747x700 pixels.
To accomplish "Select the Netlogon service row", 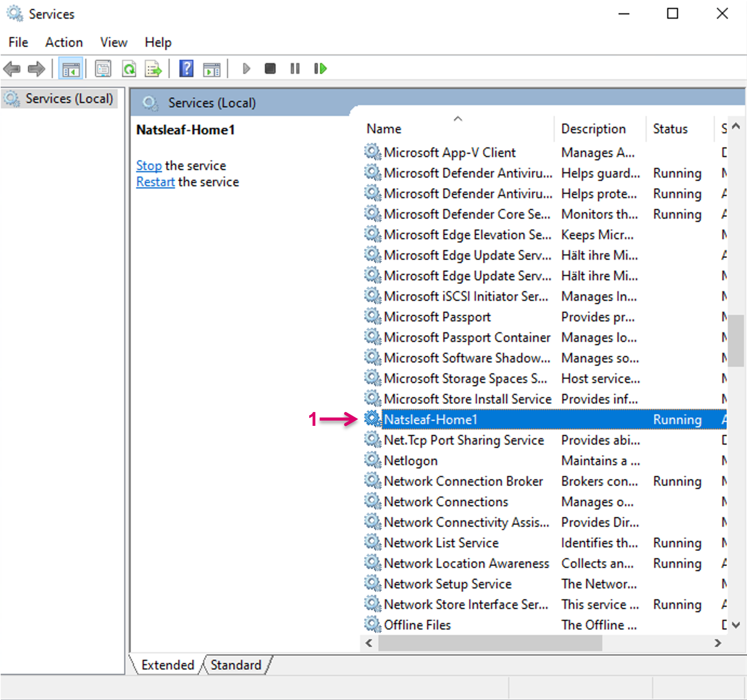I will 411,461.
